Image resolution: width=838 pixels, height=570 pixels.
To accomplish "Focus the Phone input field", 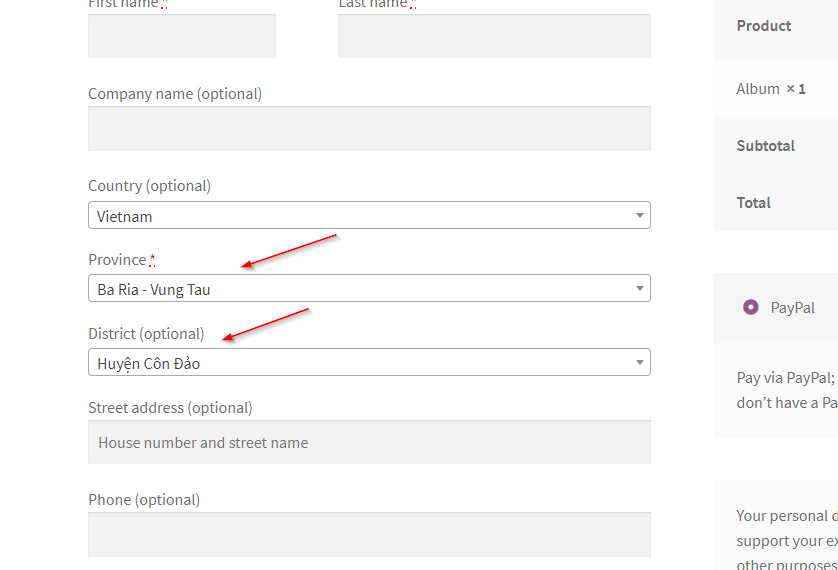I will (x=369, y=534).
